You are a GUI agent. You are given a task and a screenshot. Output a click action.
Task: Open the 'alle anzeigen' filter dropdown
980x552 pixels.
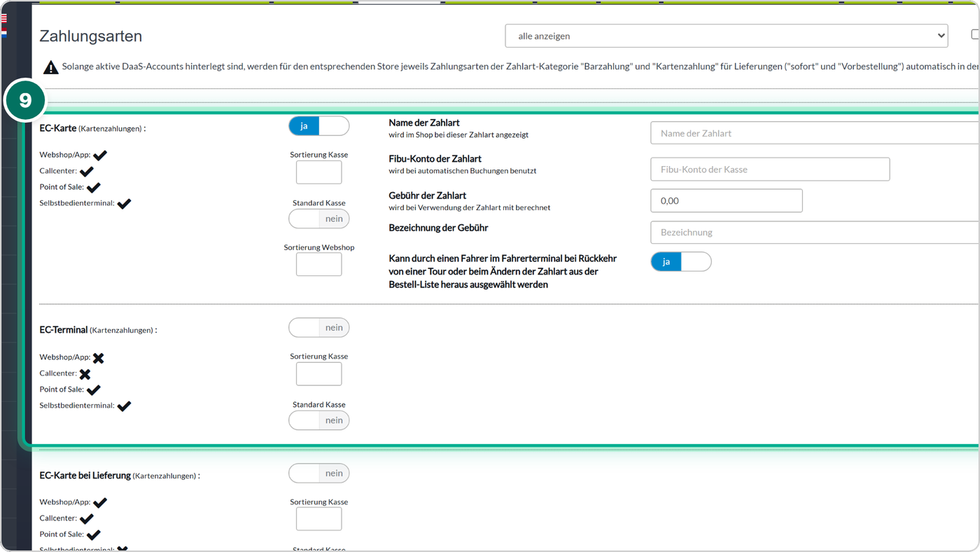pos(727,36)
